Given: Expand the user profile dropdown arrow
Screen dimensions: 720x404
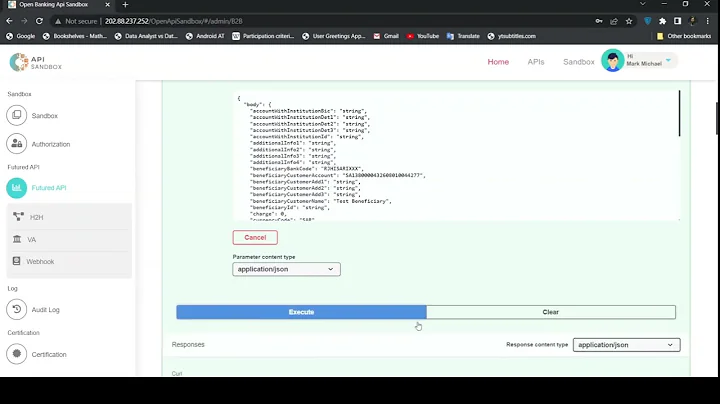Looking at the screenshot, I should 669,60.
